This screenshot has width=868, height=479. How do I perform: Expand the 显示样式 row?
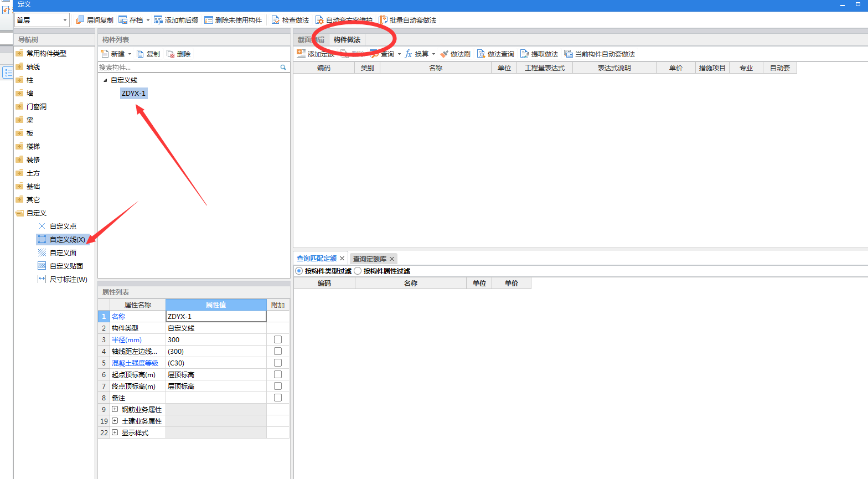point(115,432)
